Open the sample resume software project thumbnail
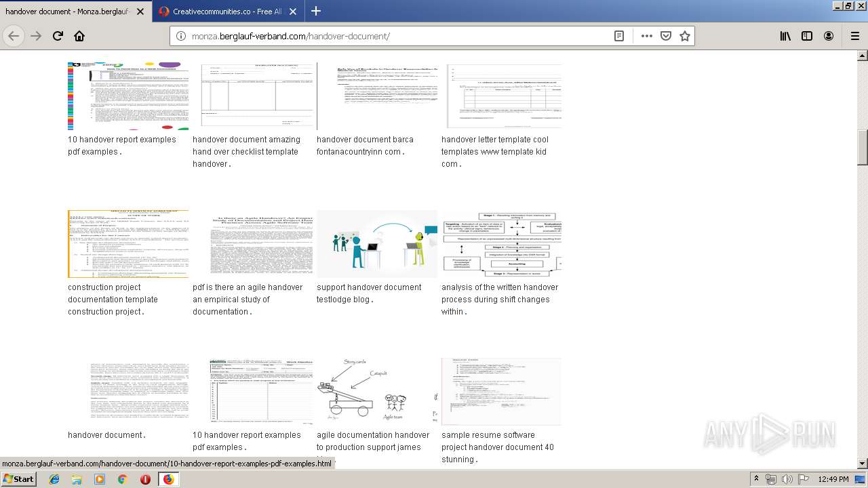 click(x=501, y=391)
